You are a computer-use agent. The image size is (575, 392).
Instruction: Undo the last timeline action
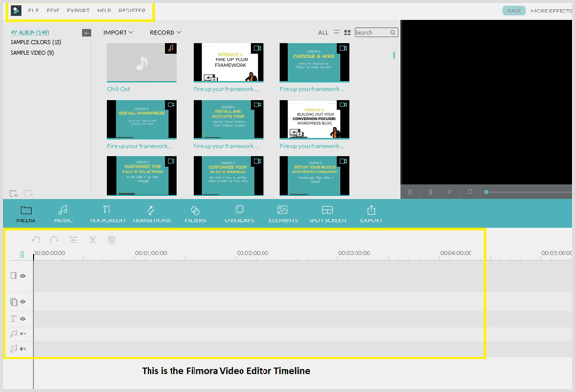point(36,240)
